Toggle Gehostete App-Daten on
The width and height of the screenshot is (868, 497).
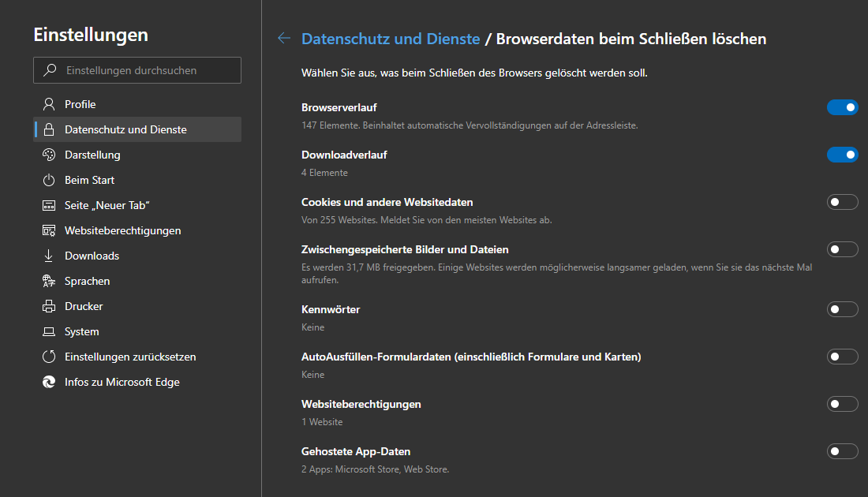[x=842, y=451]
